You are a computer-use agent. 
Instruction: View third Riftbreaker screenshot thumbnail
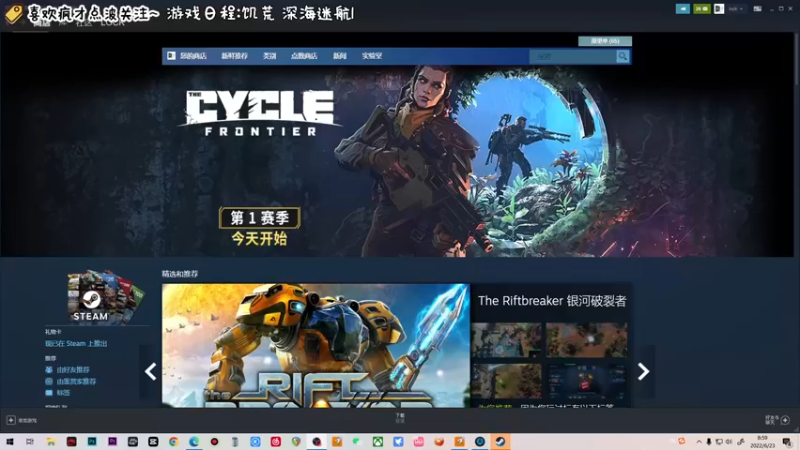point(506,381)
